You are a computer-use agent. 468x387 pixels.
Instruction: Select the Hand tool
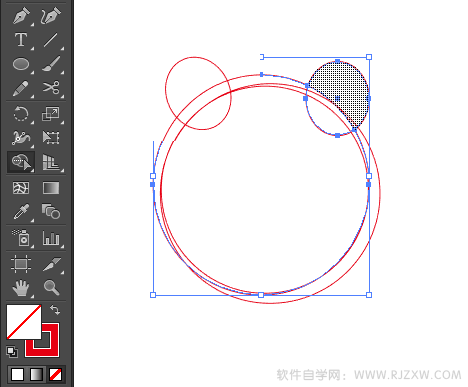click(21, 288)
